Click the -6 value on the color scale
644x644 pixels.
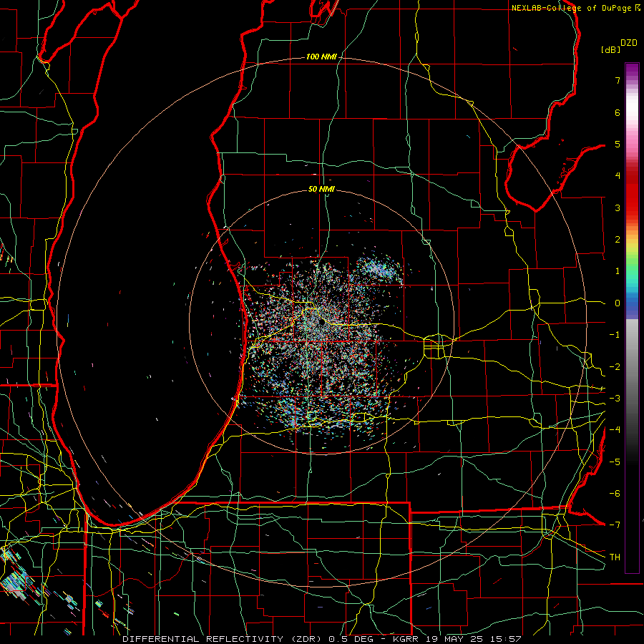[x=615, y=494]
